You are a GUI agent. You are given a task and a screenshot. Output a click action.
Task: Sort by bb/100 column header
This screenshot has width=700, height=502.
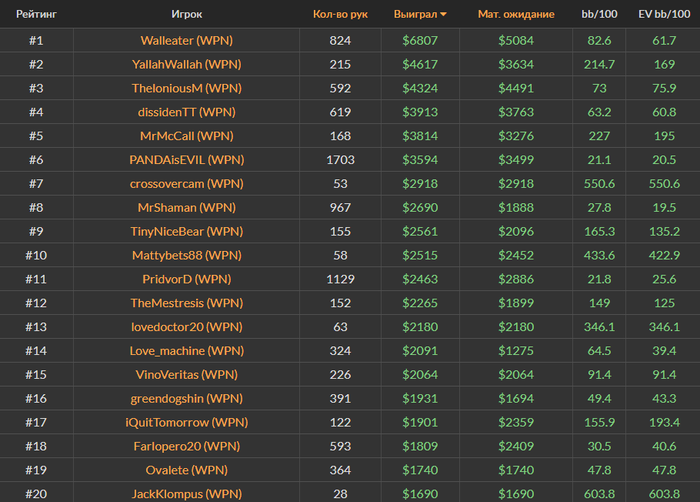(x=599, y=15)
